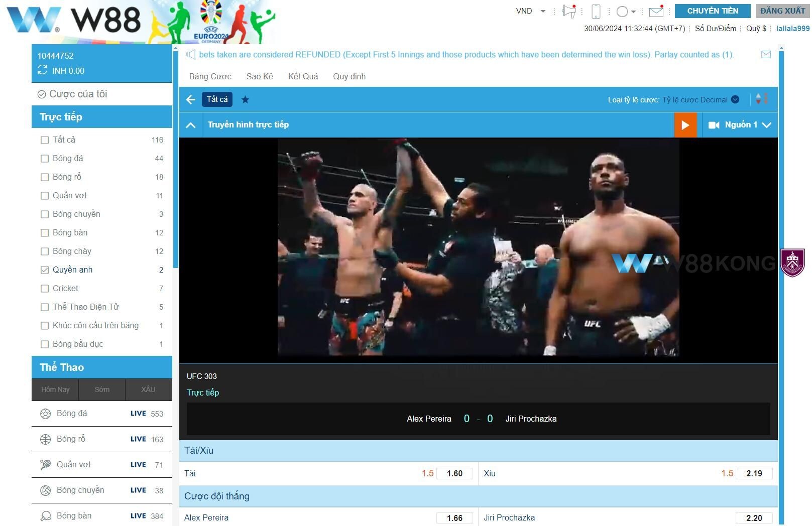Refresh the INH 0.00 balance
This screenshot has width=812, height=526.
(x=43, y=70)
